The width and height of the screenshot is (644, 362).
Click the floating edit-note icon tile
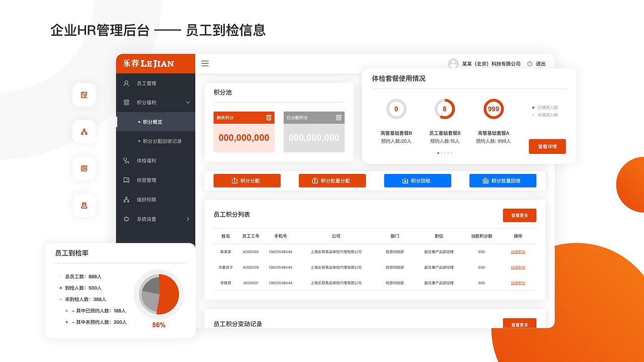point(84,95)
